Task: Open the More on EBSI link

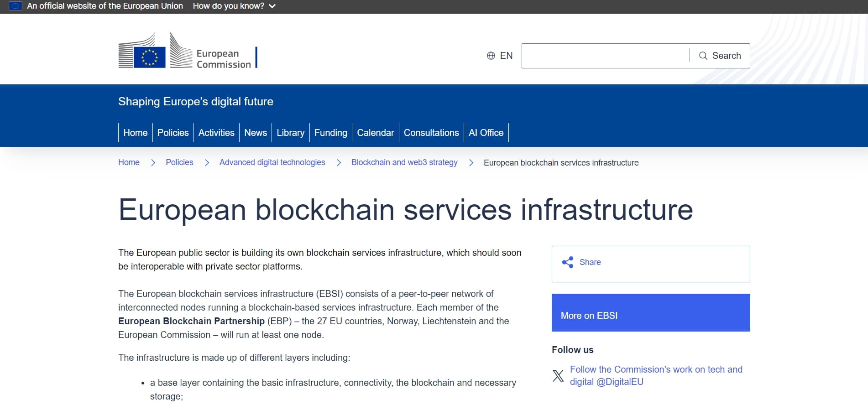Action: [651, 313]
